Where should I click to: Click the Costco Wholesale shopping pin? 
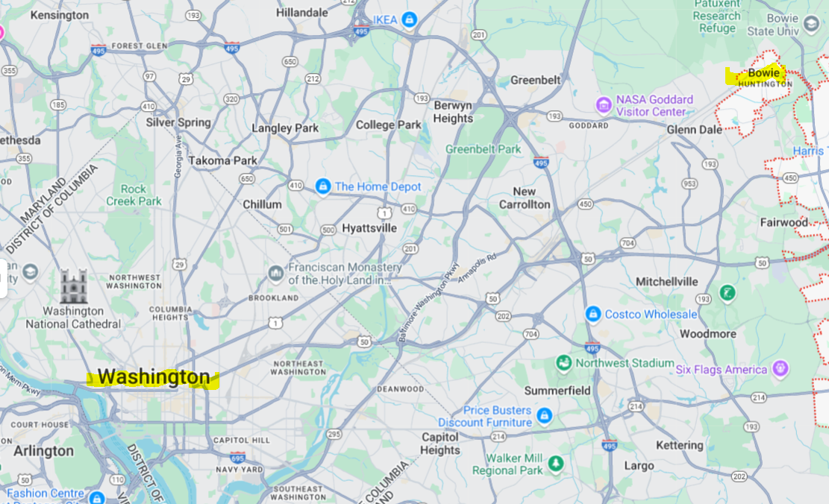592,314
